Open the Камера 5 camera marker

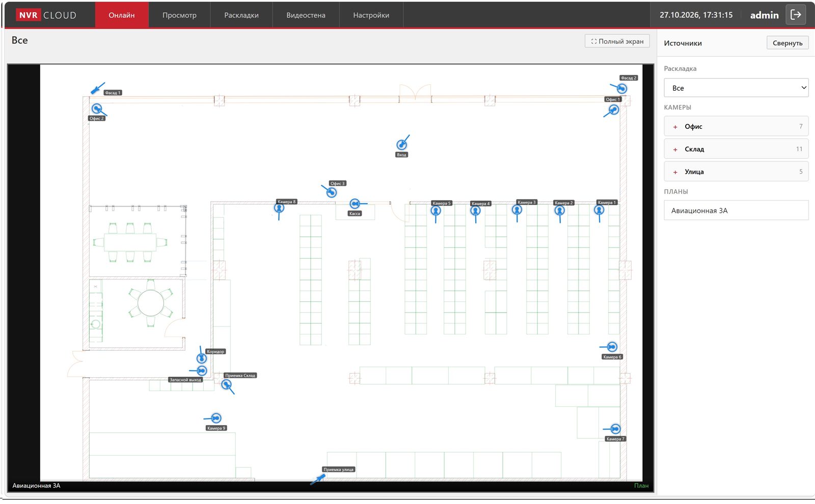point(436,211)
